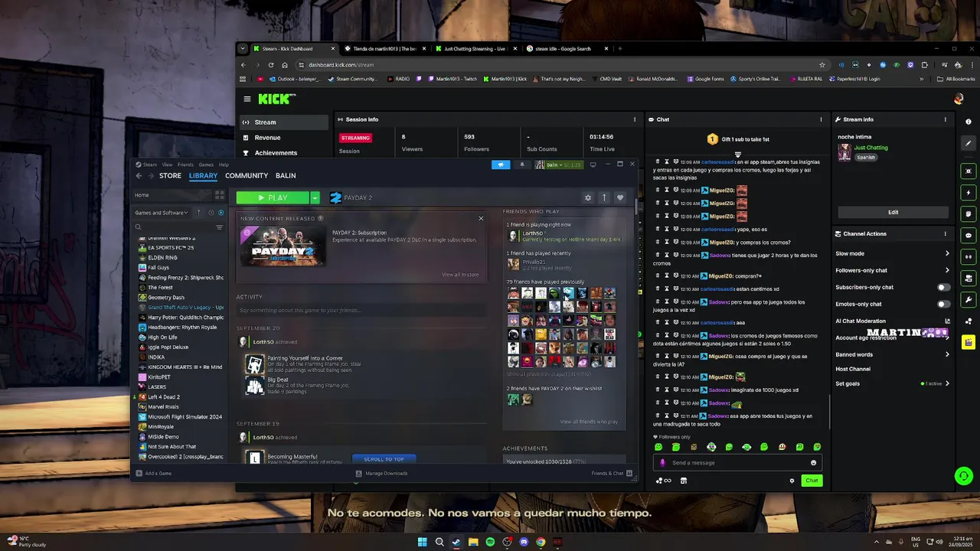Expand Followers-only chat options

(x=947, y=270)
